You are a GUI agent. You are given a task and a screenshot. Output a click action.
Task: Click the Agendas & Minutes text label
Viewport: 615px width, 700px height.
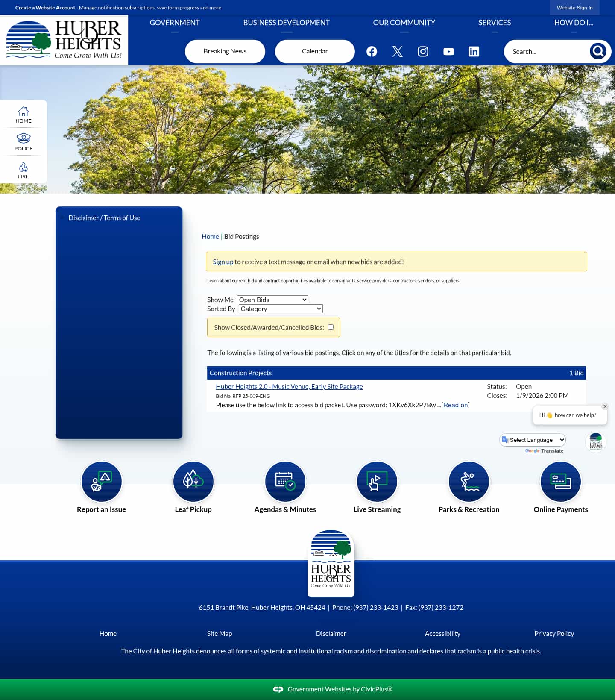coord(285,509)
